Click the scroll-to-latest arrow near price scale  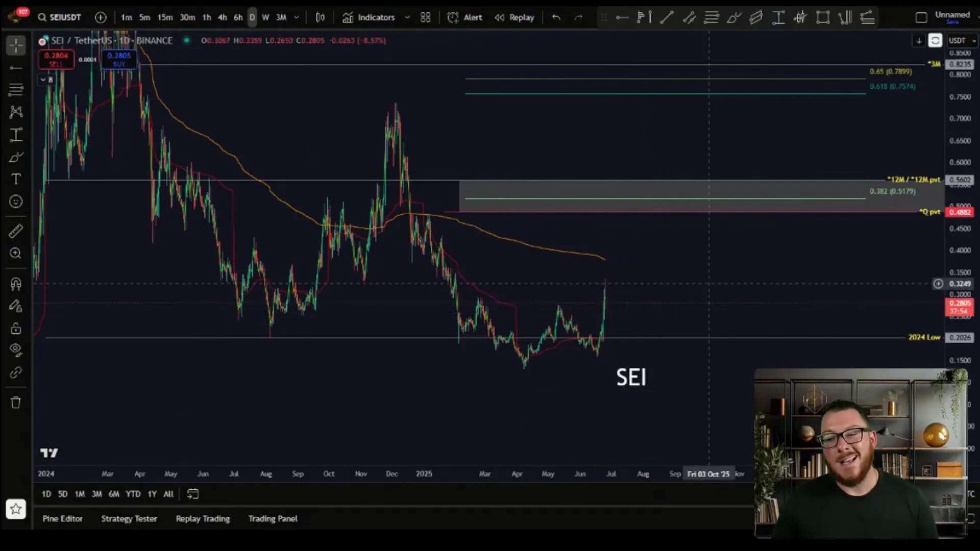pyautogui.click(x=918, y=41)
